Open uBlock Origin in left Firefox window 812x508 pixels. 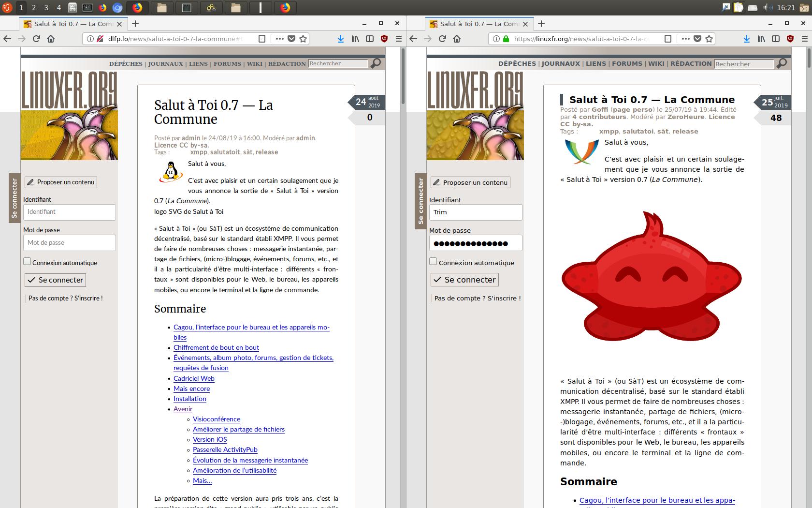tap(384, 39)
